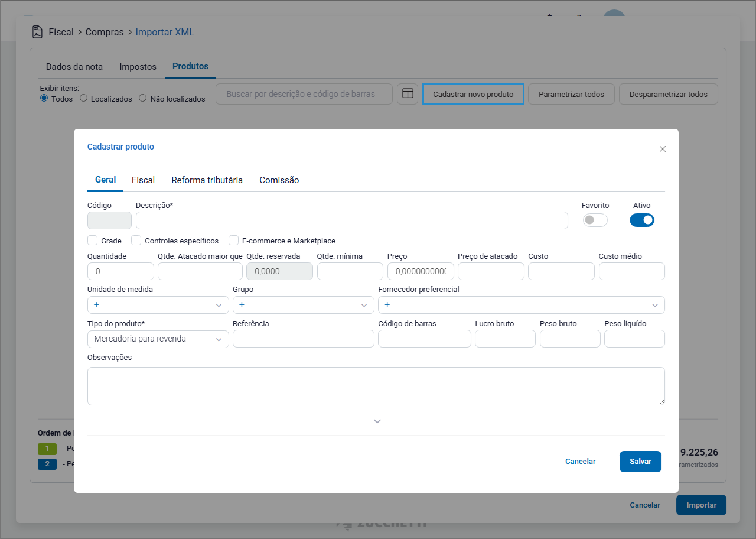Disable the Ativo switch
Image resolution: width=756 pixels, height=539 pixels.
[x=642, y=220]
